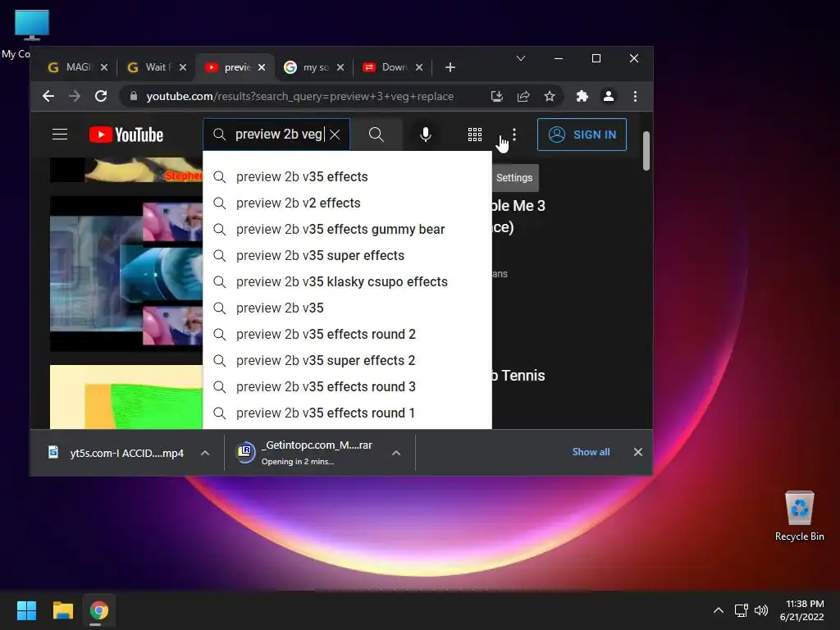Share this page icon in address bar

coord(523,97)
